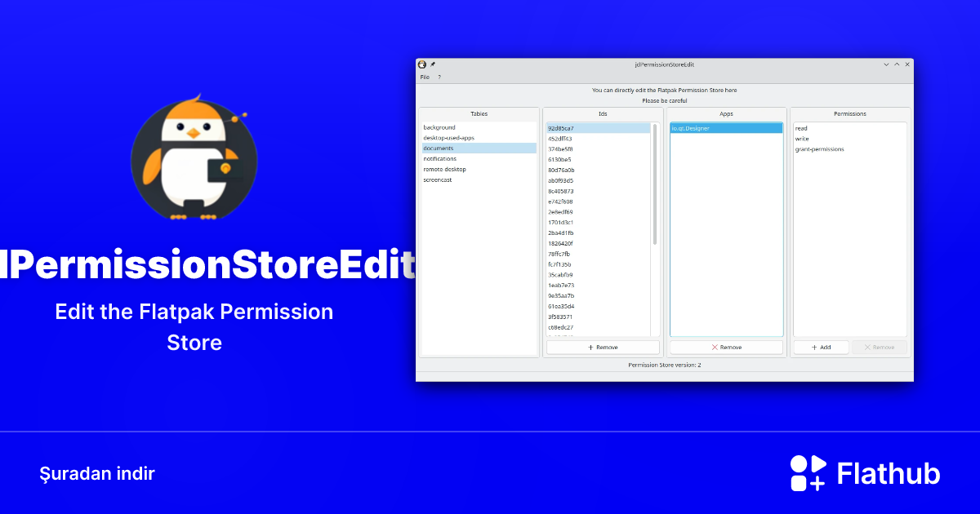
Task: Click the chevron shade icon in the title bar
Action: 885,64
